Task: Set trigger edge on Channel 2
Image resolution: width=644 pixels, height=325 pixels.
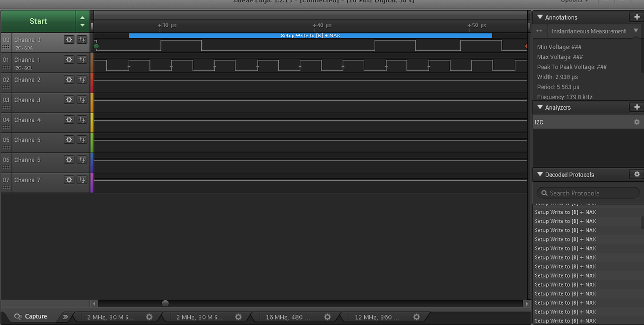Action: pos(82,79)
